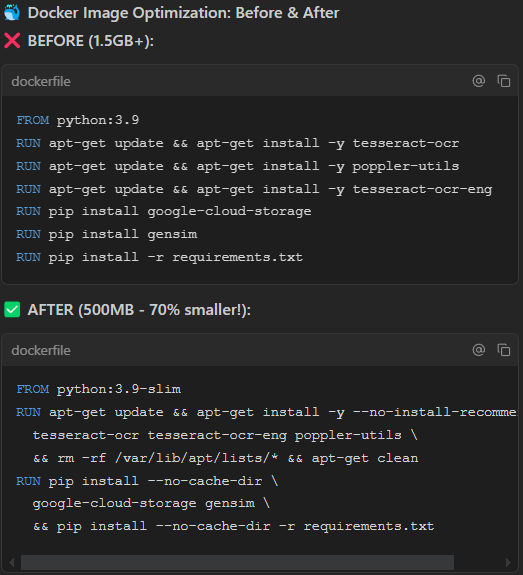Viewport: 523px width, 575px height.
Task: Click the line with "rm -rf /var/lib/apt/lists/*"
Action: [x=226, y=458]
